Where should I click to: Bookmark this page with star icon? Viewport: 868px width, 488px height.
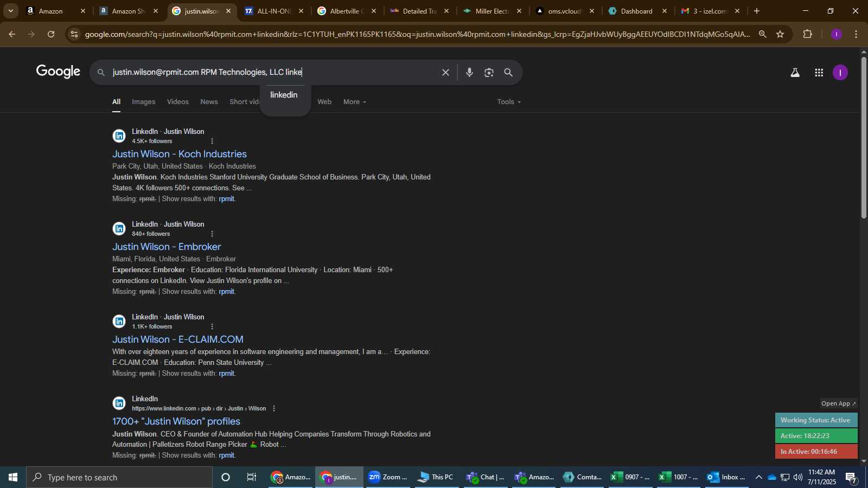780,34
